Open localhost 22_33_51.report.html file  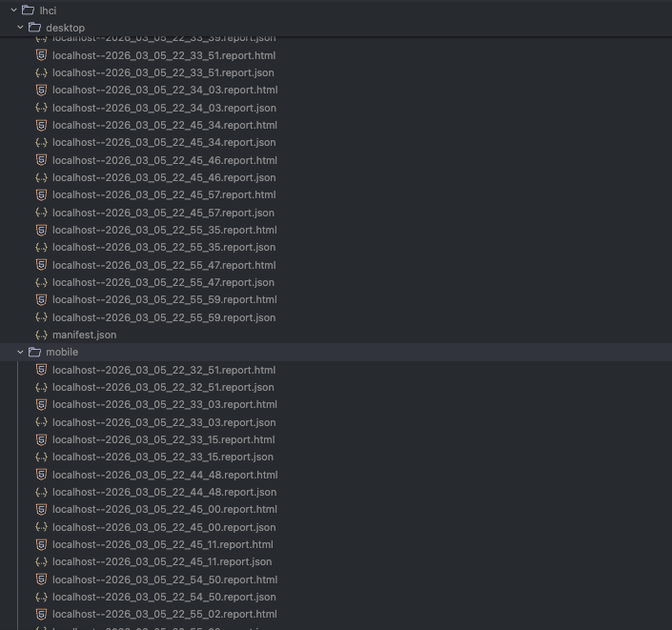164,55
